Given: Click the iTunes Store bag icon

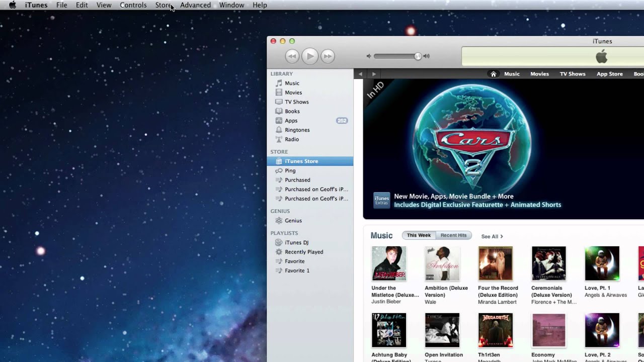Looking at the screenshot, I should pos(279,161).
